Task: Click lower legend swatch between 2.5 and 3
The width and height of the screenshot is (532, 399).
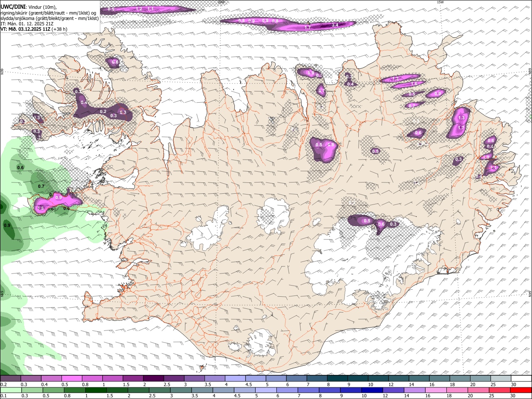Action: 160,390
